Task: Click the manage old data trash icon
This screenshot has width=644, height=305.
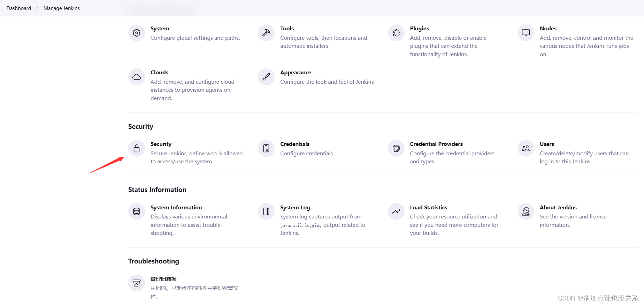Action: click(x=137, y=283)
